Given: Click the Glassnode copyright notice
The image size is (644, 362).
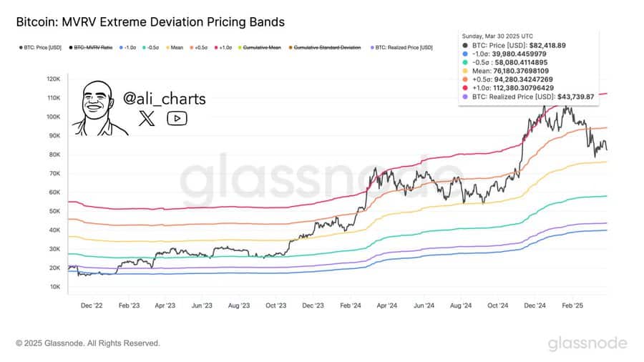Looking at the screenshot, I should pos(88,343).
